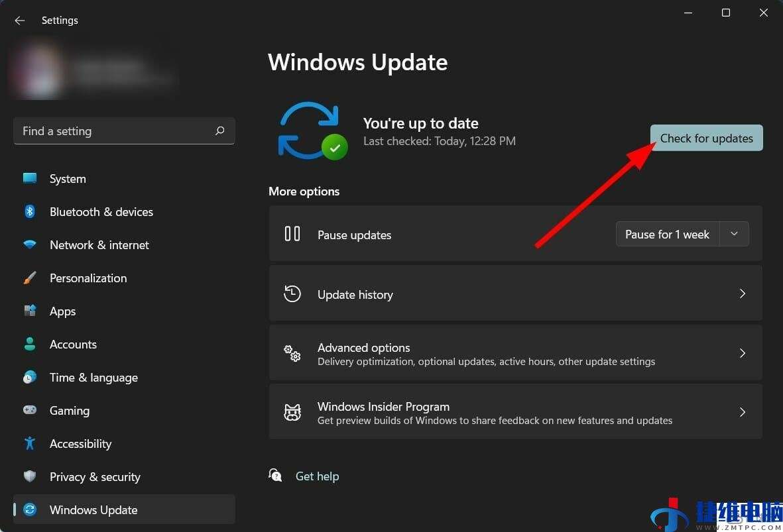Viewport: 783px width, 532px height.
Task: Click the search magnifier icon
Action: pos(219,131)
